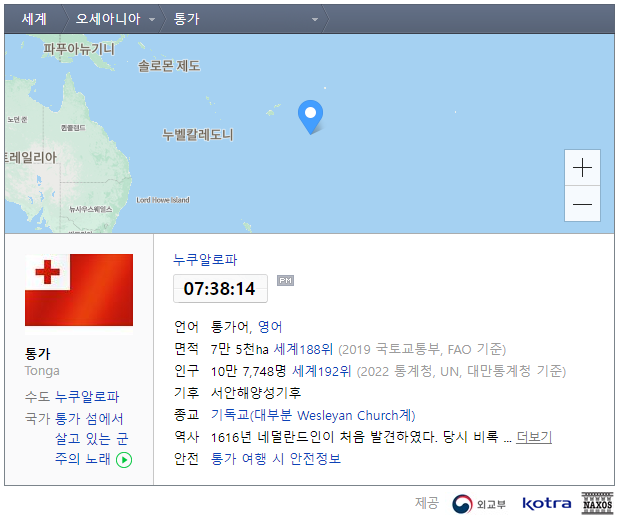The height and width of the screenshot is (522, 618).
Task: Click the 통가어 language text
Action: (230, 326)
